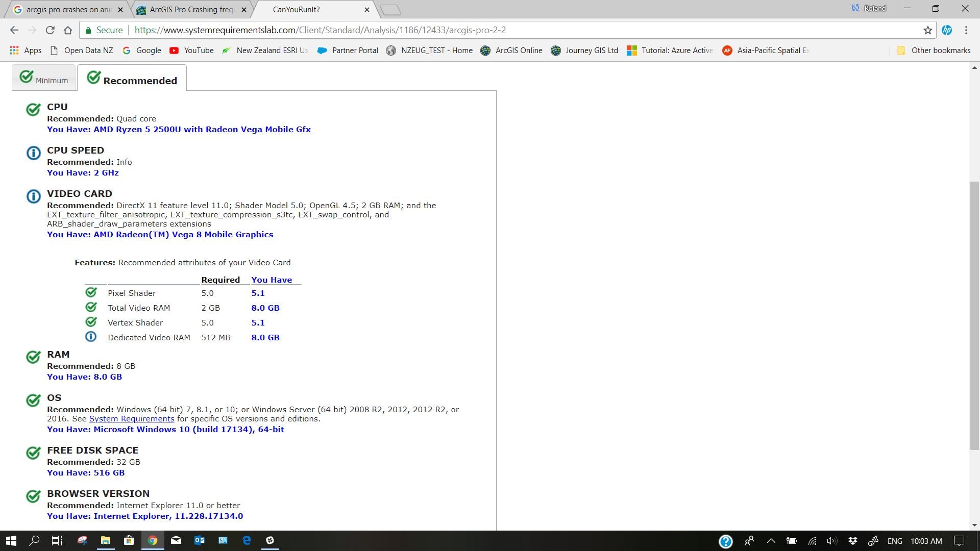Viewport: 980px width, 551px height.
Task: Click the RAM green checkmark icon
Action: pos(33,357)
